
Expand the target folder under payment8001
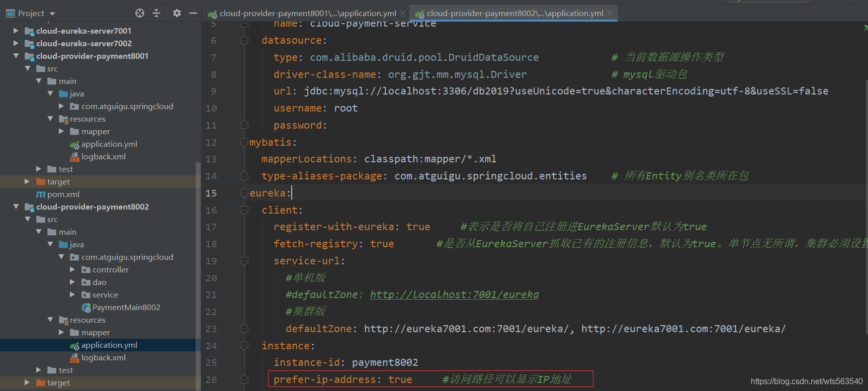click(x=27, y=181)
